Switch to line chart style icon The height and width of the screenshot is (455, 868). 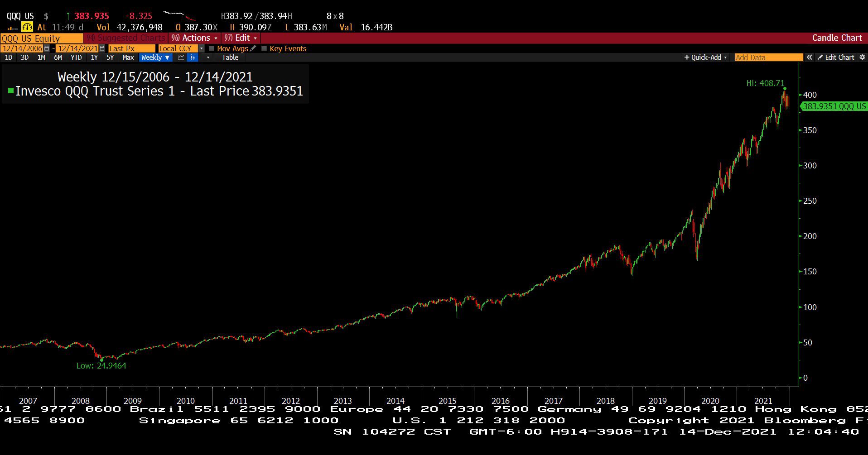181,57
